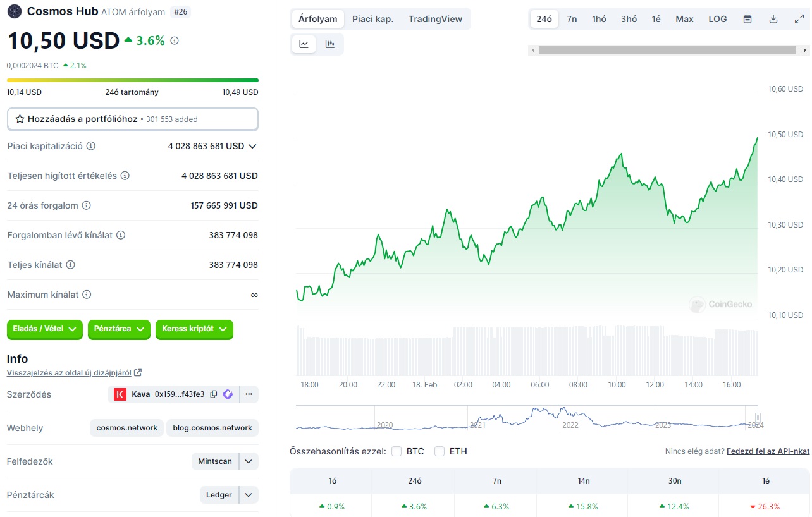This screenshot has height=517, width=812.
Task: Visit the cosmos.network website link
Action: click(x=127, y=428)
